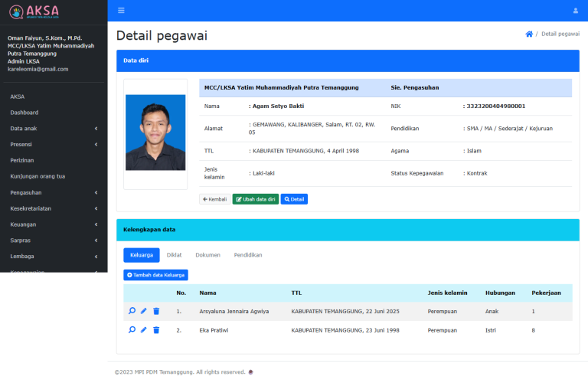Switch to the Diklat tab
This screenshot has height=383, width=588.
click(x=174, y=255)
